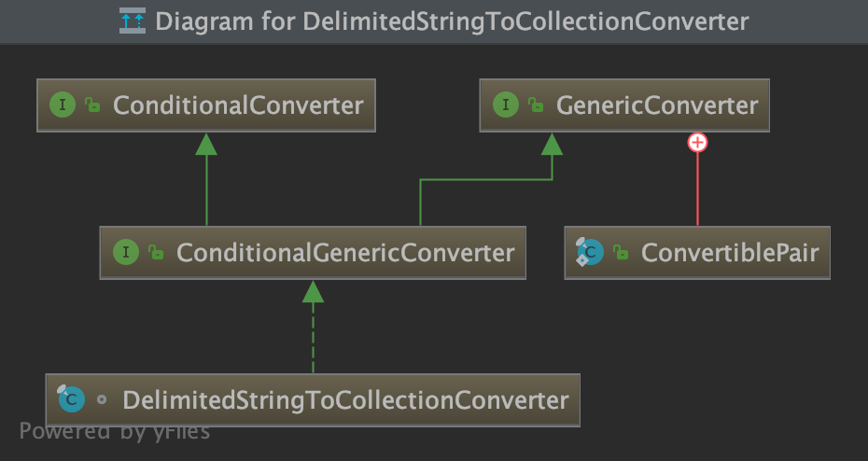This screenshot has height=461, width=868.
Task: Click the green lock icon beside GenericConverter
Action: [535, 105]
